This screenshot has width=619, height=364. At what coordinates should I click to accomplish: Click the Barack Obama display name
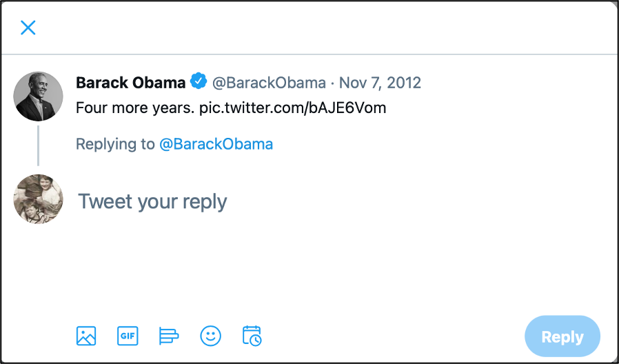pos(130,83)
